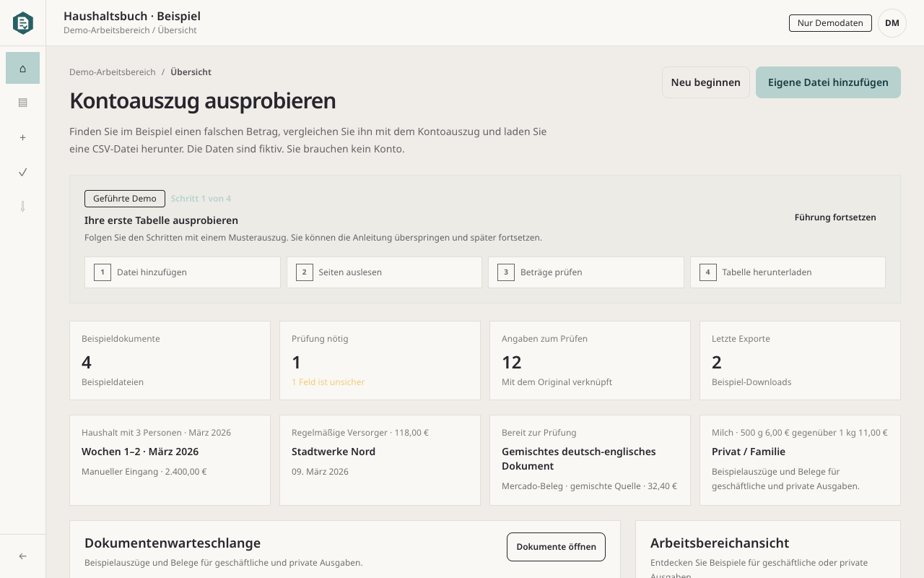Image resolution: width=924 pixels, height=578 pixels.
Task: Open the Wochen 1–2 · März 2026 card
Action: click(x=170, y=460)
